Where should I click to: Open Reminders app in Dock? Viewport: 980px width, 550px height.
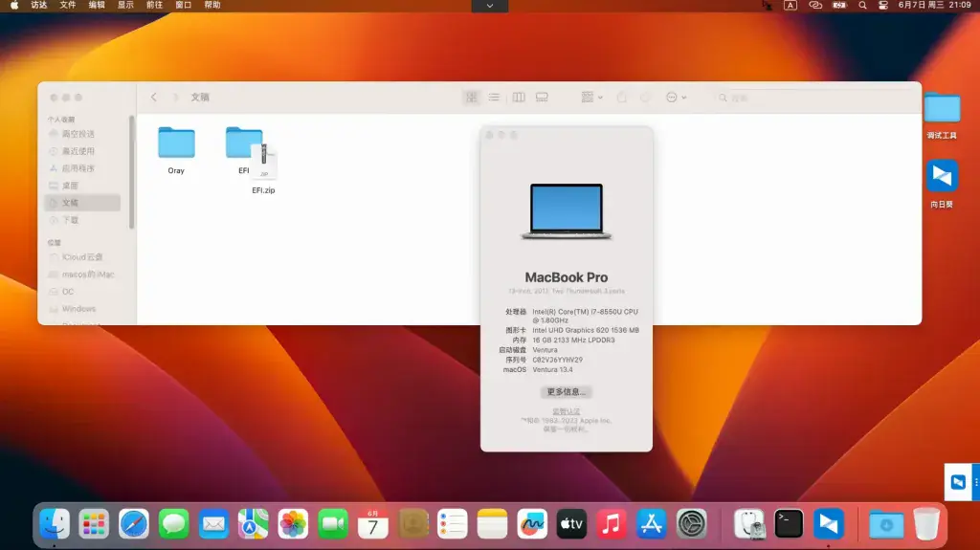453,524
